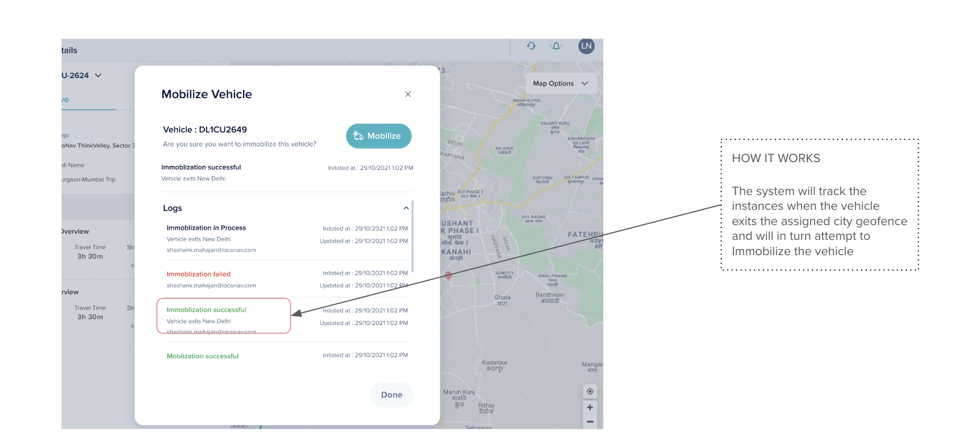Image resolution: width=980 pixels, height=440 pixels.
Task: Zoom out on the map
Action: click(x=590, y=422)
